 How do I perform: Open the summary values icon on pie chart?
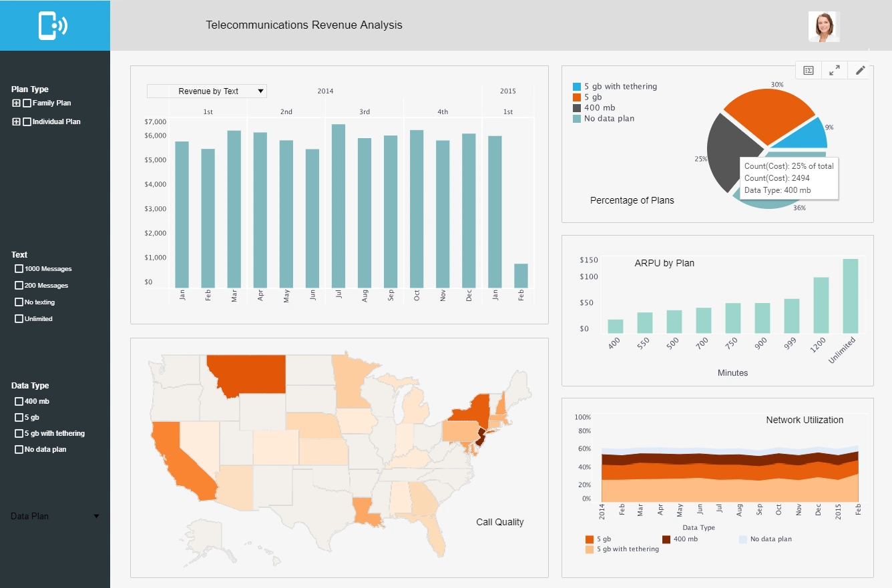(808, 70)
